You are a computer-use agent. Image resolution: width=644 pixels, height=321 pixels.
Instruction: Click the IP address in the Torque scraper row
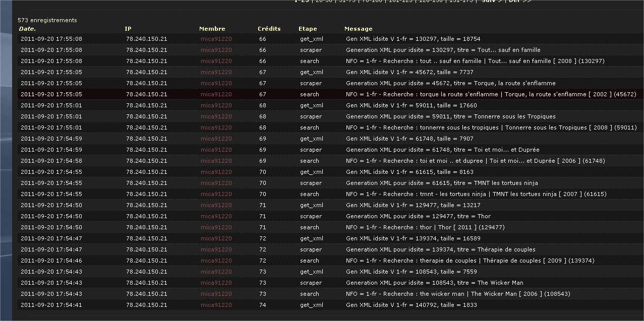[x=146, y=83]
